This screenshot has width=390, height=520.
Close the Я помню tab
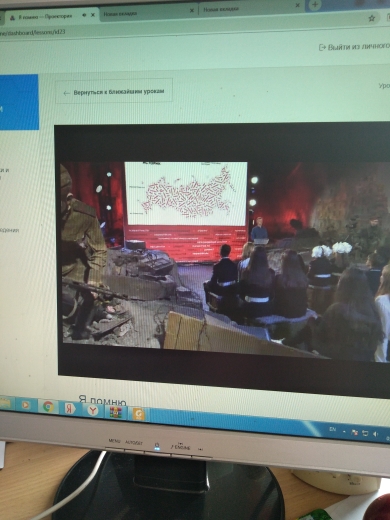point(93,15)
